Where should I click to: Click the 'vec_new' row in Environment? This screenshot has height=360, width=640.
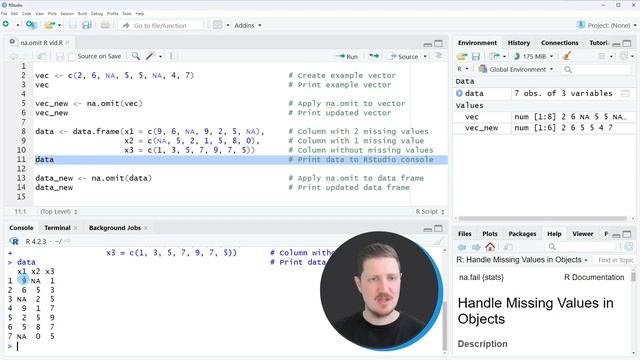coord(544,128)
